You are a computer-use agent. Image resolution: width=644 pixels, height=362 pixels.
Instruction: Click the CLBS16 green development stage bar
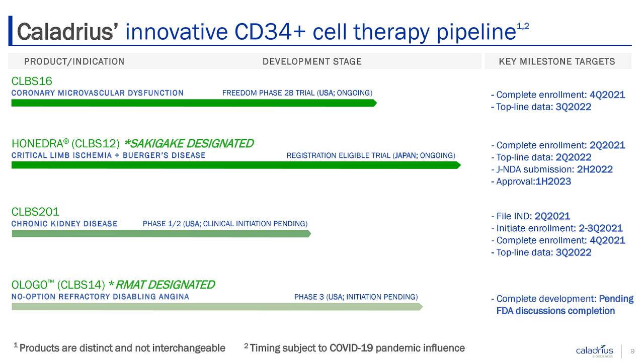(x=194, y=103)
